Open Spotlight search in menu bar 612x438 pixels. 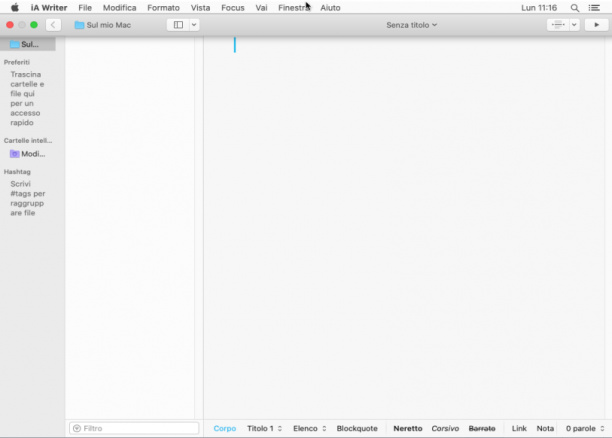tap(575, 8)
